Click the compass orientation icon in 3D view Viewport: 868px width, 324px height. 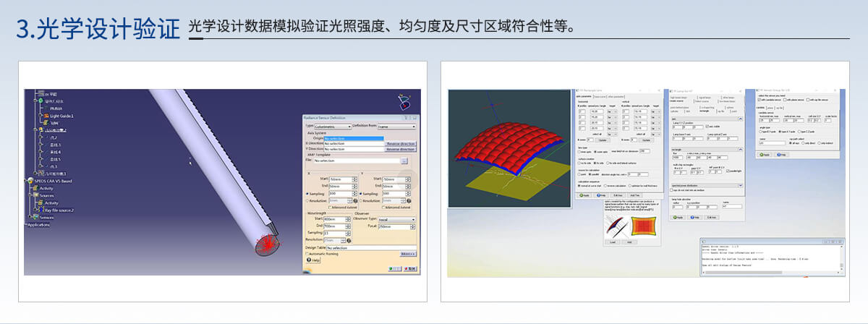(x=405, y=102)
